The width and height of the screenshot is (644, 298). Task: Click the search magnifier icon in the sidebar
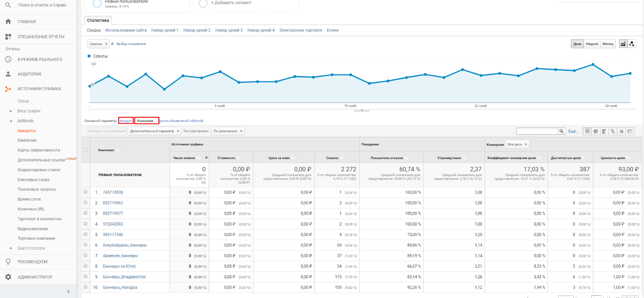[x=8, y=5]
